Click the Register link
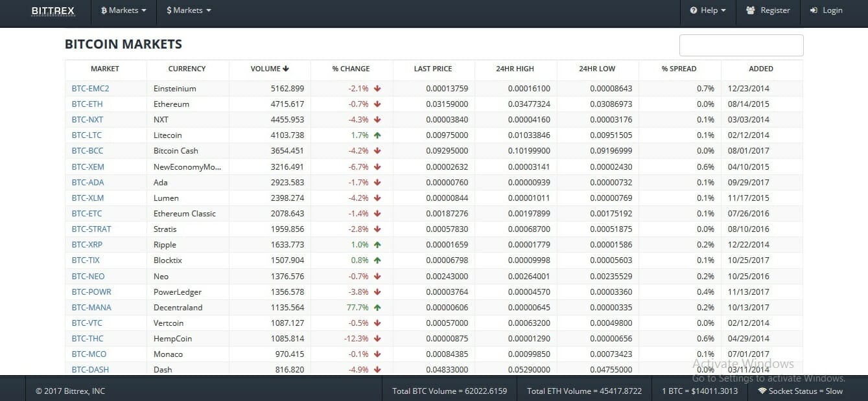The image size is (868, 401). coord(768,10)
